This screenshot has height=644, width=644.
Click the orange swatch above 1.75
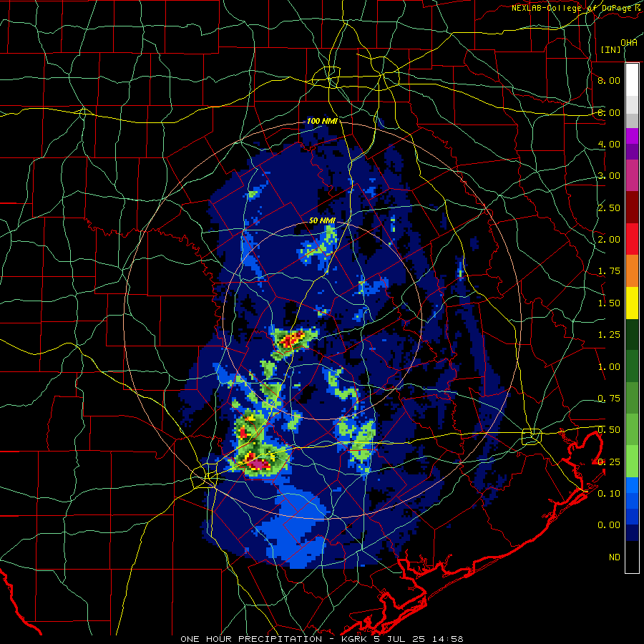click(x=632, y=271)
